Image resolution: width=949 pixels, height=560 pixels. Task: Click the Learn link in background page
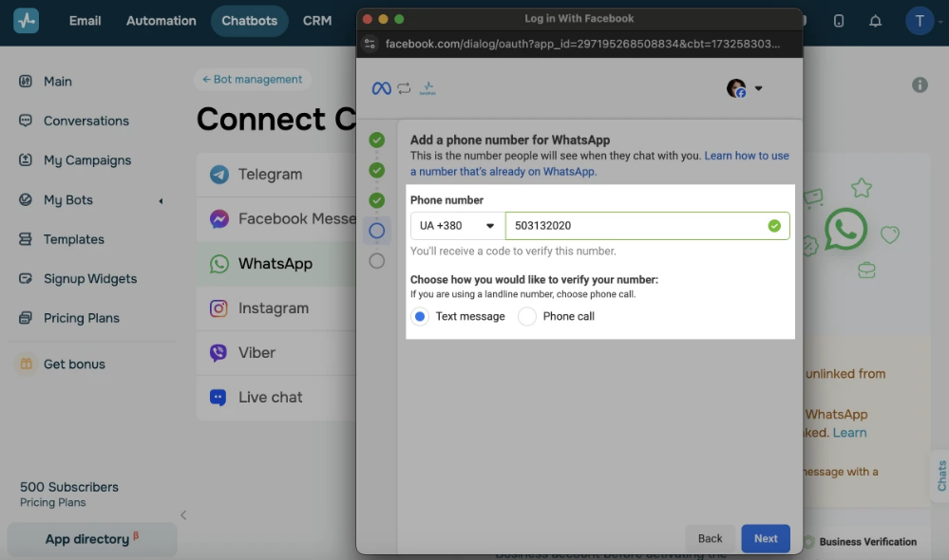coord(849,433)
